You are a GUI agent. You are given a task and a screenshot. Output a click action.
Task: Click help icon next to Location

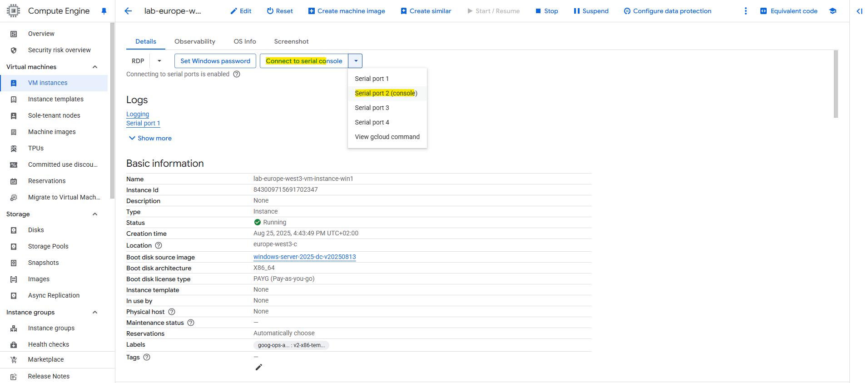coord(159,245)
